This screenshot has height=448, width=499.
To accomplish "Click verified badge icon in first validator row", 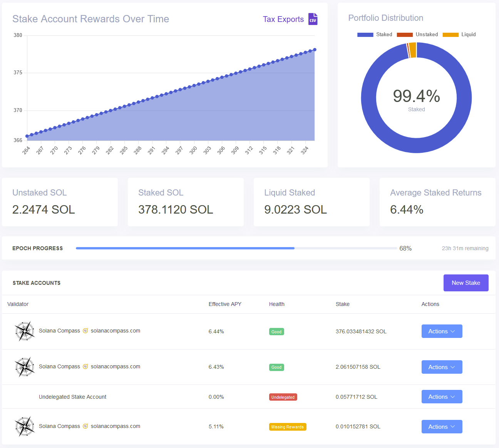I will coord(85,331).
